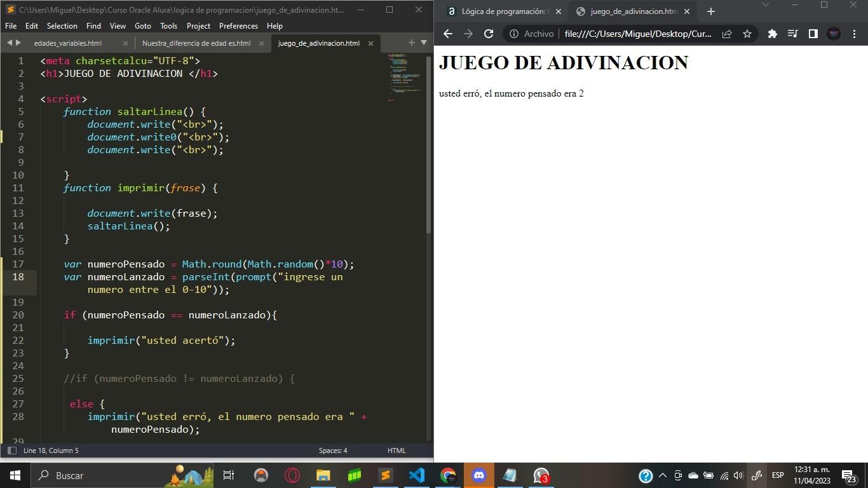868x488 pixels.
Task: Open the taskbar clock showing 12:31 a. m.
Action: pos(812,475)
